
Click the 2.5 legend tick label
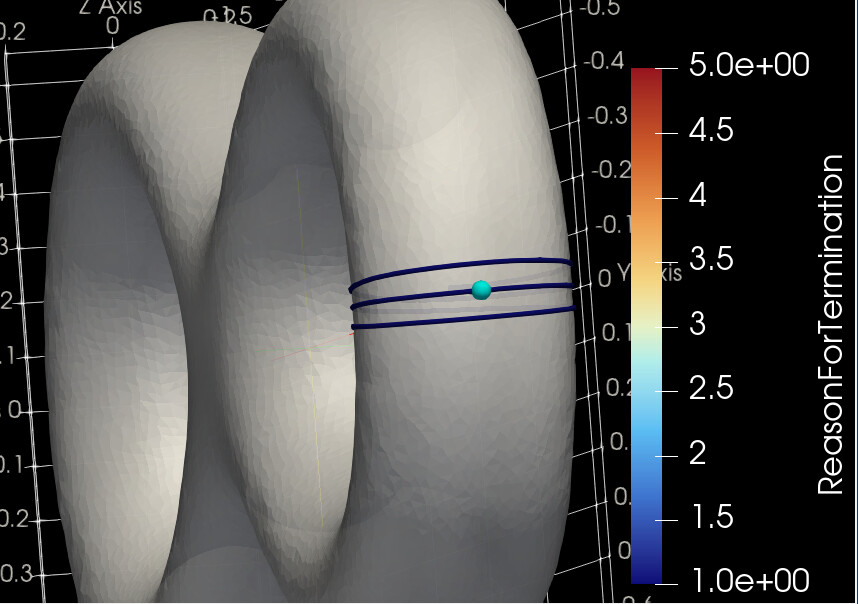point(712,388)
